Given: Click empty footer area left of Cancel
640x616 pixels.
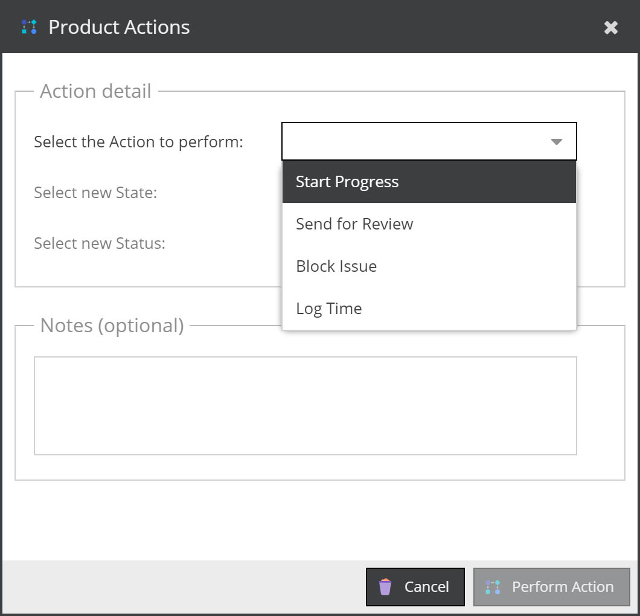Looking at the screenshot, I should pyautogui.click(x=180, y=587).
